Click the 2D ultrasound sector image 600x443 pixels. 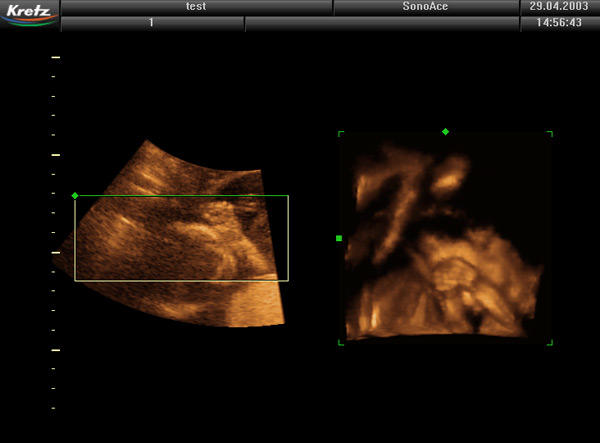coord(169,233)
